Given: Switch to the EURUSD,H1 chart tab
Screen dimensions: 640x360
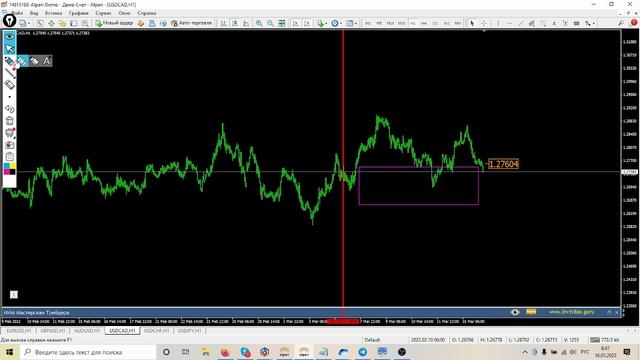Looking at the screenshot, I should tap(19, 331).
